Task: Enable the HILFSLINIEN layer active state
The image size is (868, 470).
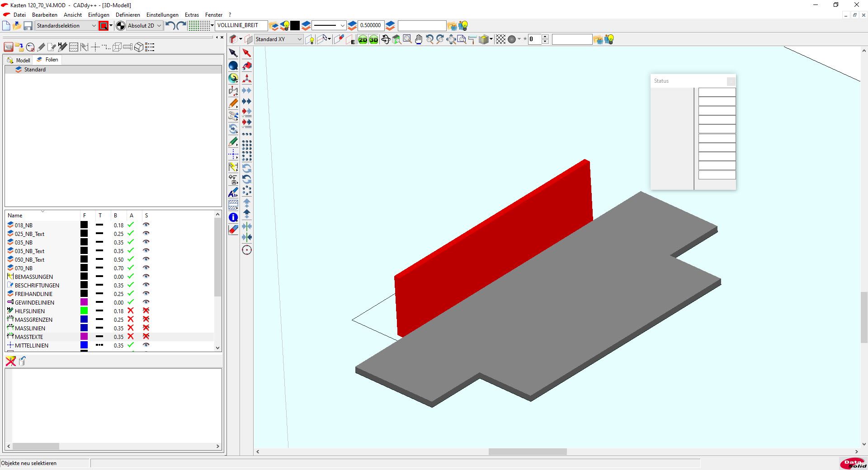Action: point(131,311)
